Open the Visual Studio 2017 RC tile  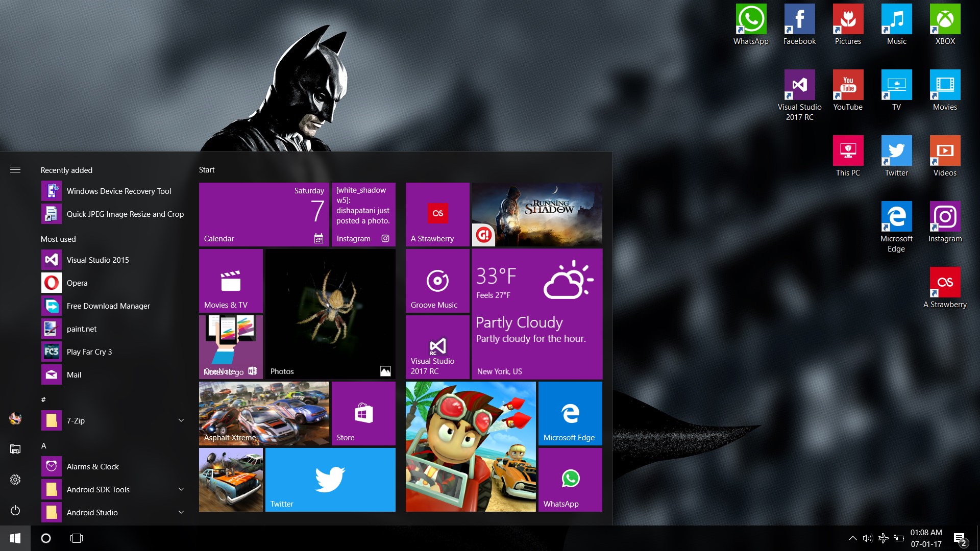[x=437, y=347]
